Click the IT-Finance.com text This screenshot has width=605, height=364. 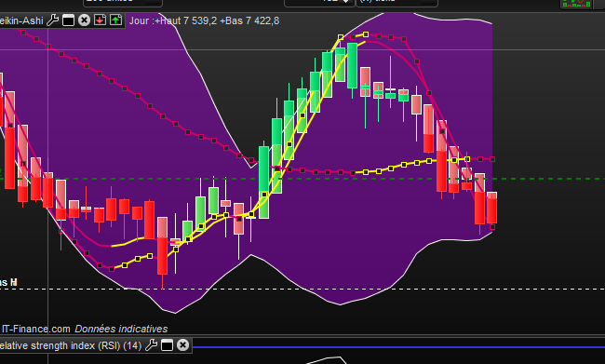(x=36, y=329)
